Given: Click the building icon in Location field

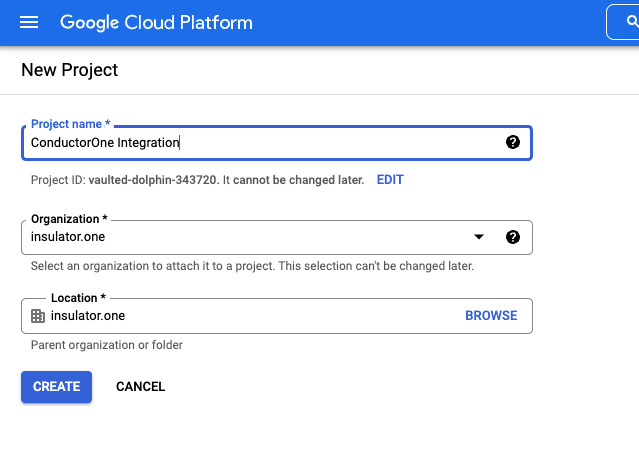Looking at the screenshot, I should coord(38,316).
